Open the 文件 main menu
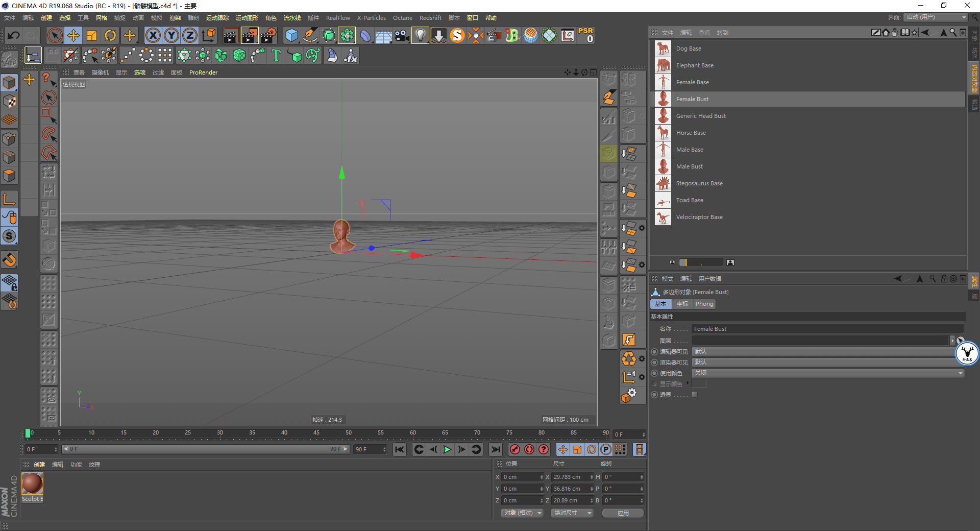This screenshot has height=531, width=980. 10,18
